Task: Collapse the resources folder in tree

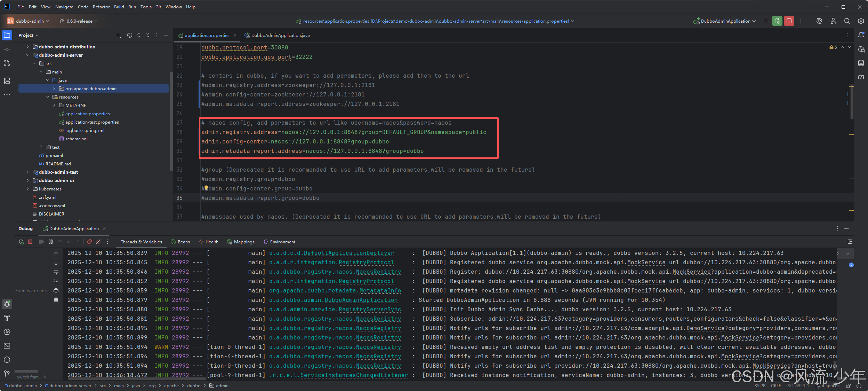Action: click(x=48, y=97)
